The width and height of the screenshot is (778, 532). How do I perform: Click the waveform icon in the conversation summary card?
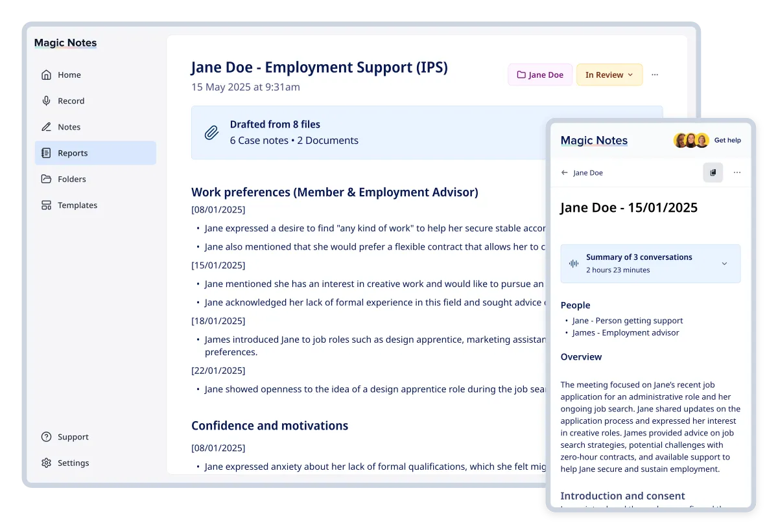tap(573, 263)
